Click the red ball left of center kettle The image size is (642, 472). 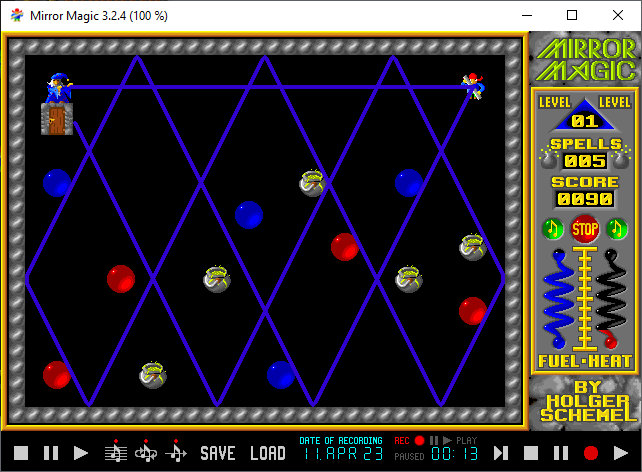[121, 279]
